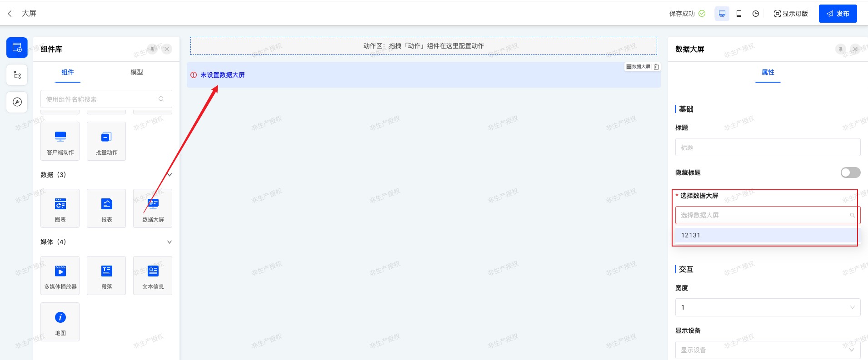Image resolution: width=868 pixels, height=360 pixels.
Task: Select the 客户端动作 component
Action: pyautogui.click(x=60, y=141)
